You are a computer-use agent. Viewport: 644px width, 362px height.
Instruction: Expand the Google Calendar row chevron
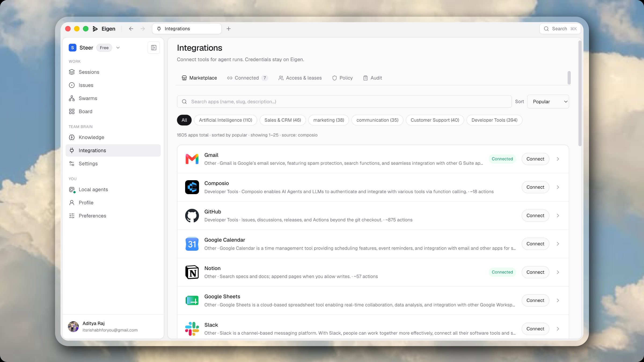click(x=558, y=244)
